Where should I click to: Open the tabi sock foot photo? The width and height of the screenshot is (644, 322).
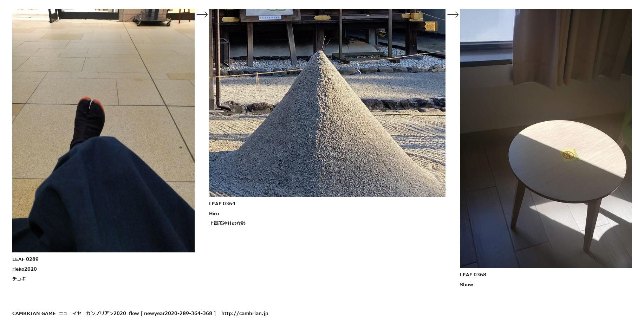pos(103,130)
